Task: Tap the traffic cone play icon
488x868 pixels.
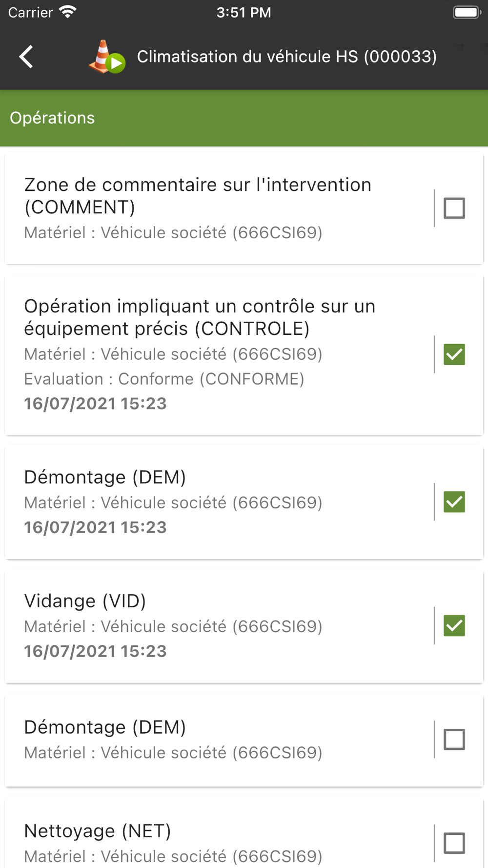Action: [107, 57]
